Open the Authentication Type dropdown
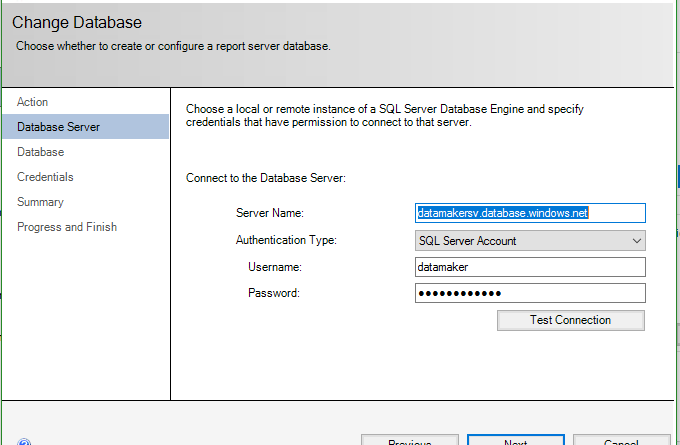680x445 pixels. point(529,240)
